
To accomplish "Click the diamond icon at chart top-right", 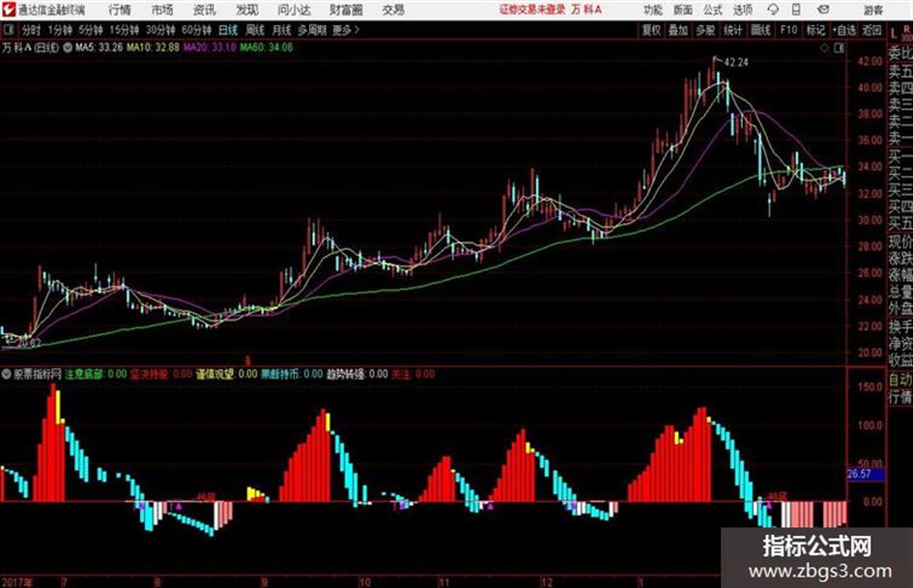I will [x=824, y=48].
